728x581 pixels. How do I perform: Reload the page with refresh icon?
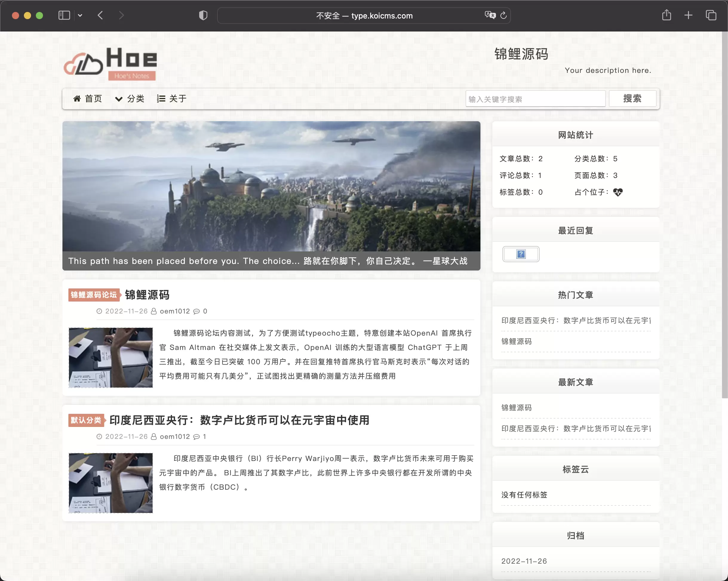click(x=503, y=15)
